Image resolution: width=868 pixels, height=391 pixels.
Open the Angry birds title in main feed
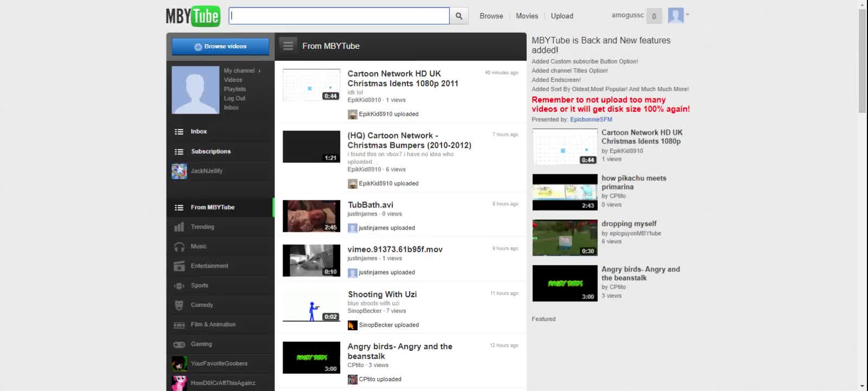[x=400, y=351]
